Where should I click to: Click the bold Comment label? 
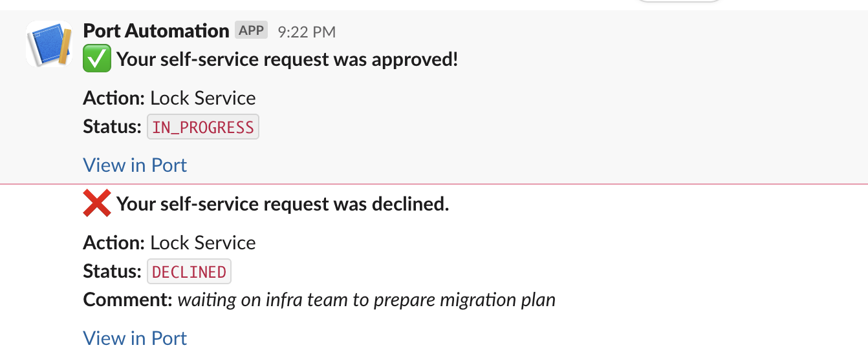click(x=127, y=300)
